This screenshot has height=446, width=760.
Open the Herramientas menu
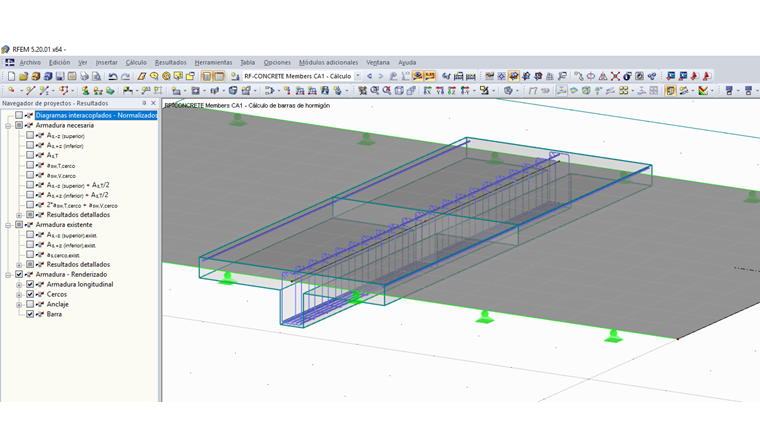(213, 63)
